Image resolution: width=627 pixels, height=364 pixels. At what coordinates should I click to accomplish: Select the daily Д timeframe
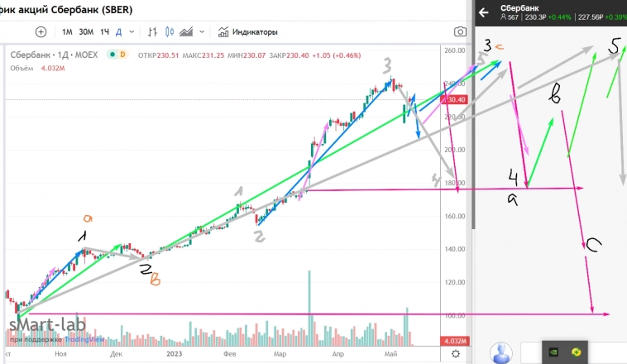(119, 32)
